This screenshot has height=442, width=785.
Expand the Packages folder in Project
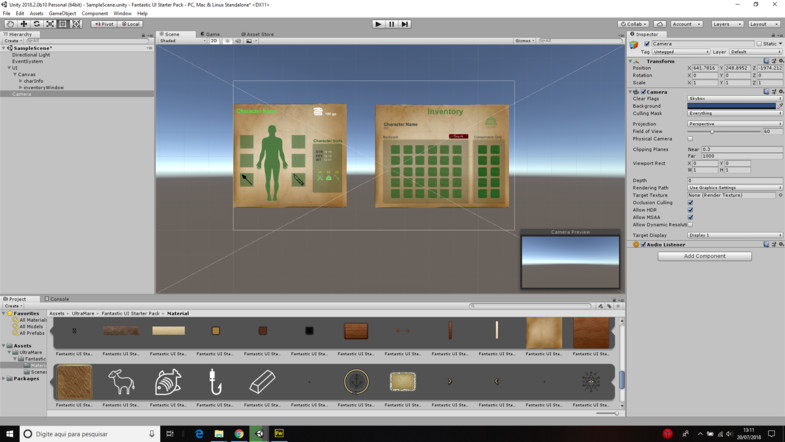(x=4, y=378)
